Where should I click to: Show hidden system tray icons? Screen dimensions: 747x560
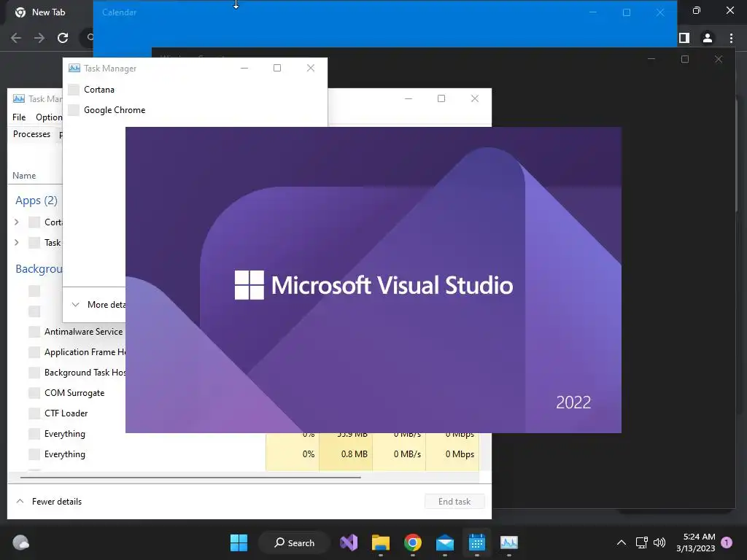[x=622, y=542]
